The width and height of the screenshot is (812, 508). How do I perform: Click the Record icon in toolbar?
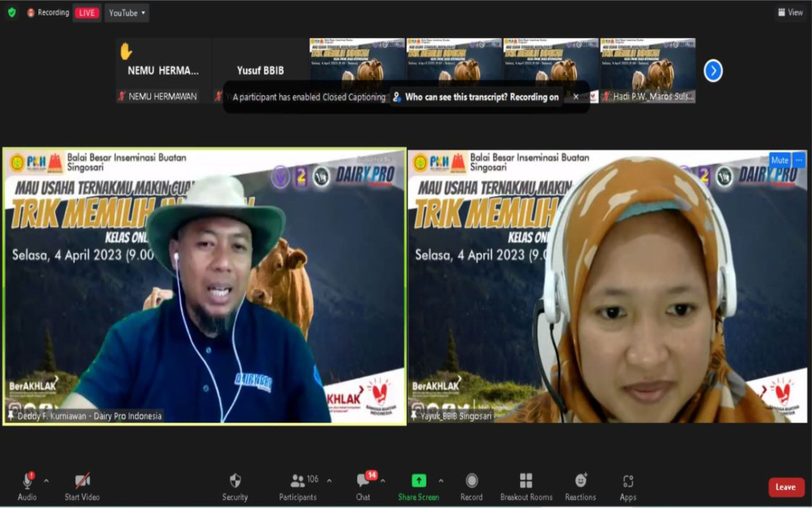472,481
